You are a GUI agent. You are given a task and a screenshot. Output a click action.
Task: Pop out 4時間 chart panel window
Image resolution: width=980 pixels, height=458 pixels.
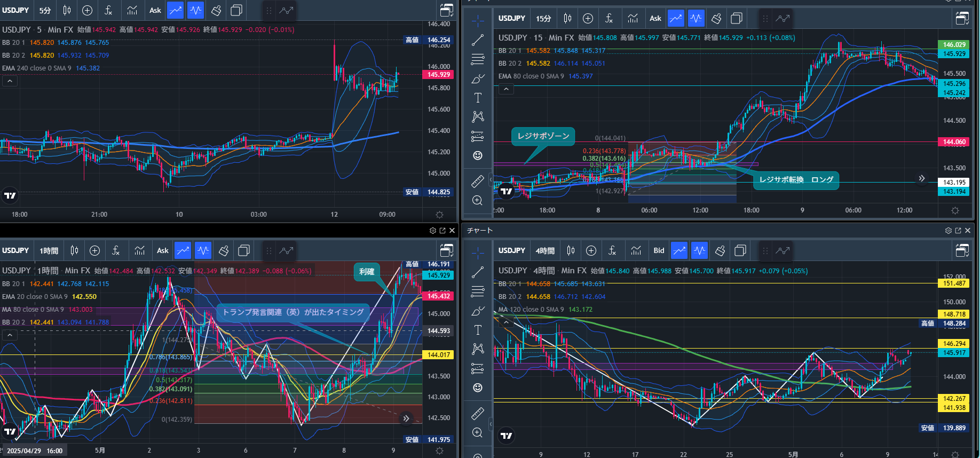pyautogui.click(x=958, y=231)
